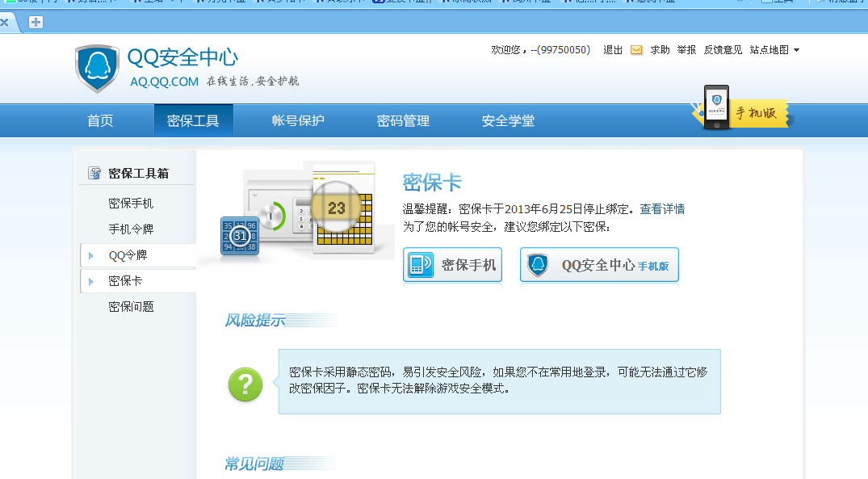Click the shield icon on QQ安全中心 button

click(538, 265)
